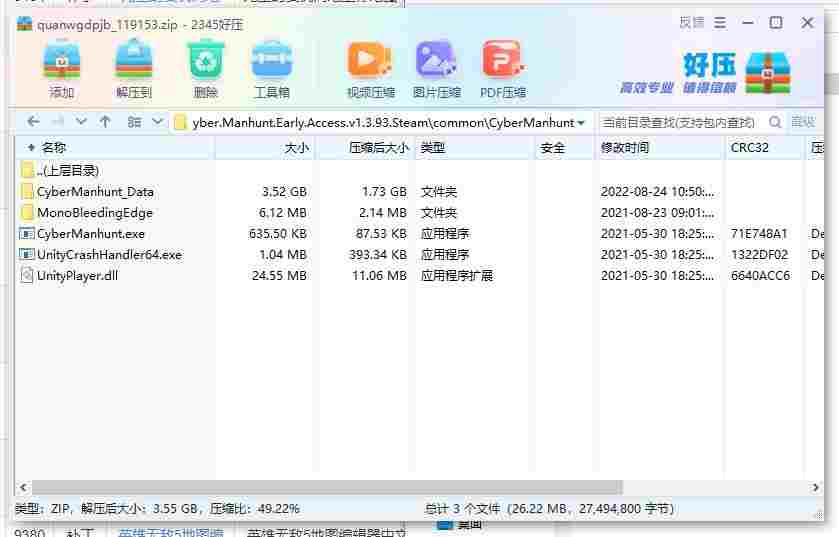839x537 pixels.
Task: Select the UnityCrashHandler64.exe file
Action: (x=420, y=255)
